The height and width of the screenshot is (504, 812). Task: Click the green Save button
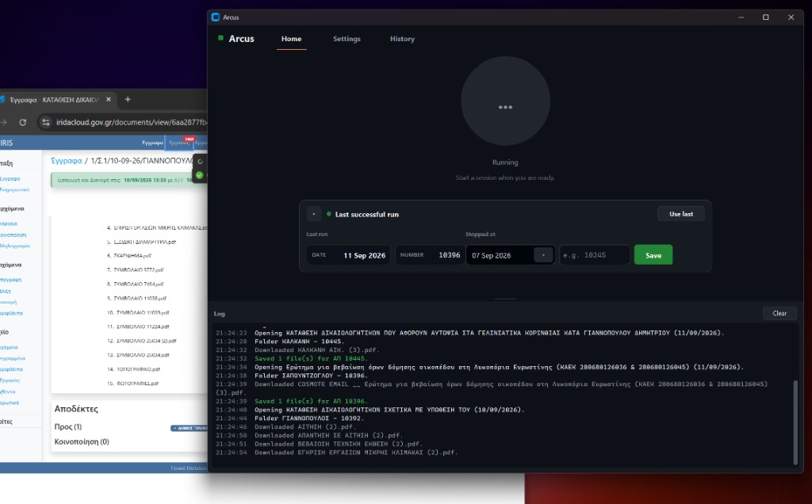coord(653,255)
